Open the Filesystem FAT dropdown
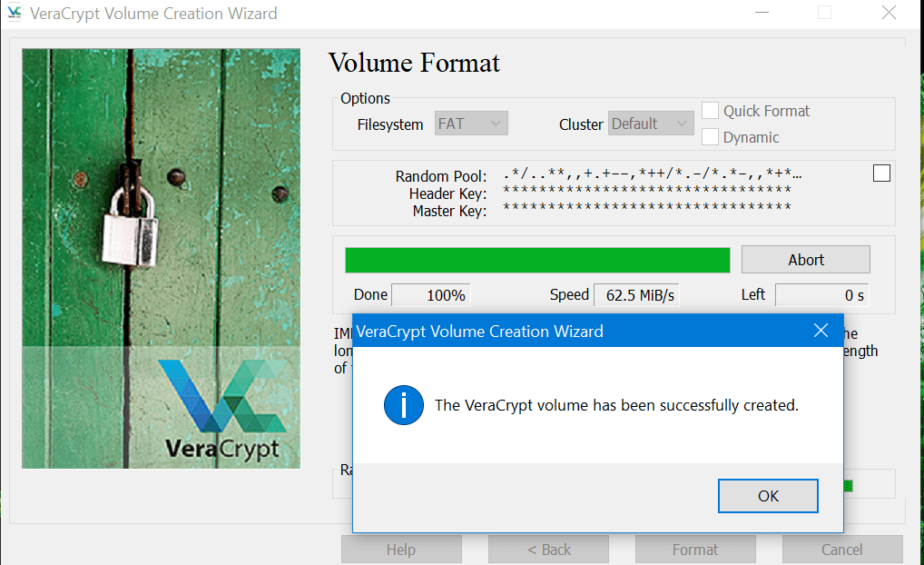This screenshot has height=565, width=924. 470,123
